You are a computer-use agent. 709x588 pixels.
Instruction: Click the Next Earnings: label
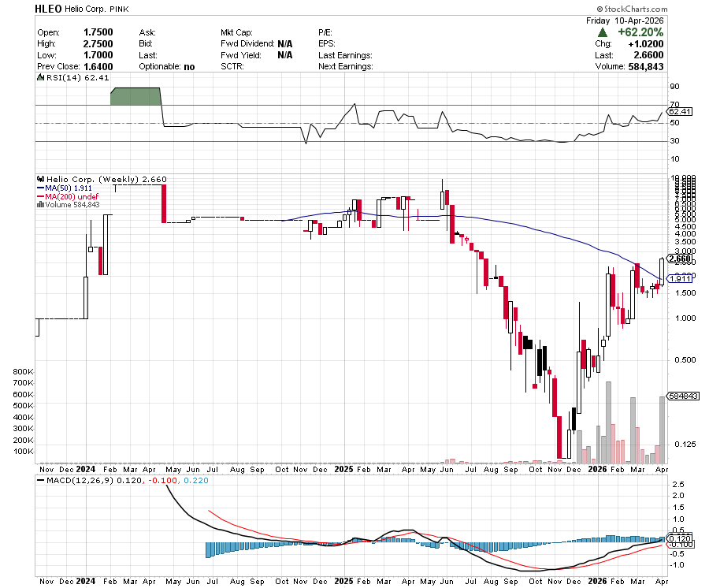click(x=346, y=66)
